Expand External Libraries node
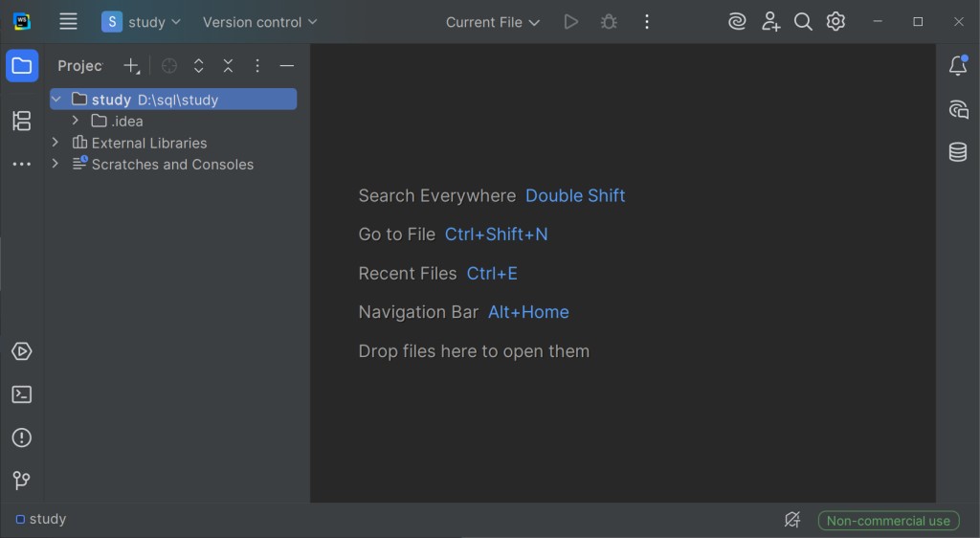 point(56,143)
